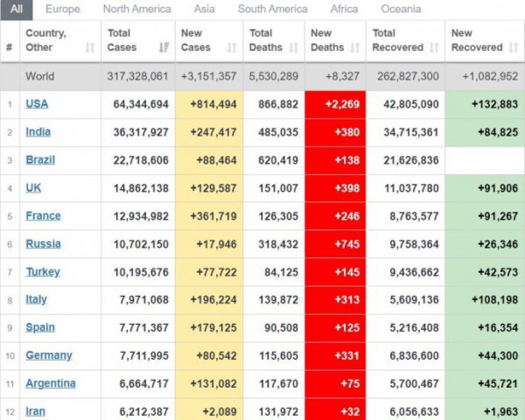Select the Africa tab

click(344, 10)
